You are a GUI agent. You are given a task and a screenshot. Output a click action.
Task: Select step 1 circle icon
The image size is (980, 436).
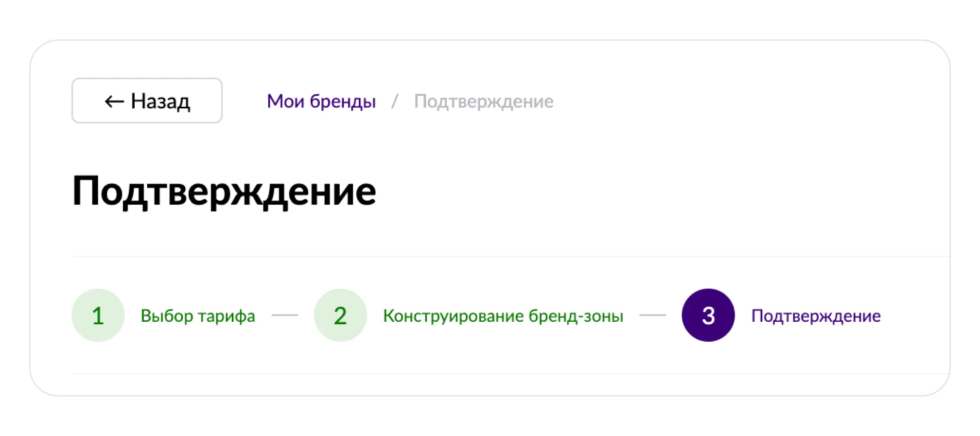[x=98, y=315]
